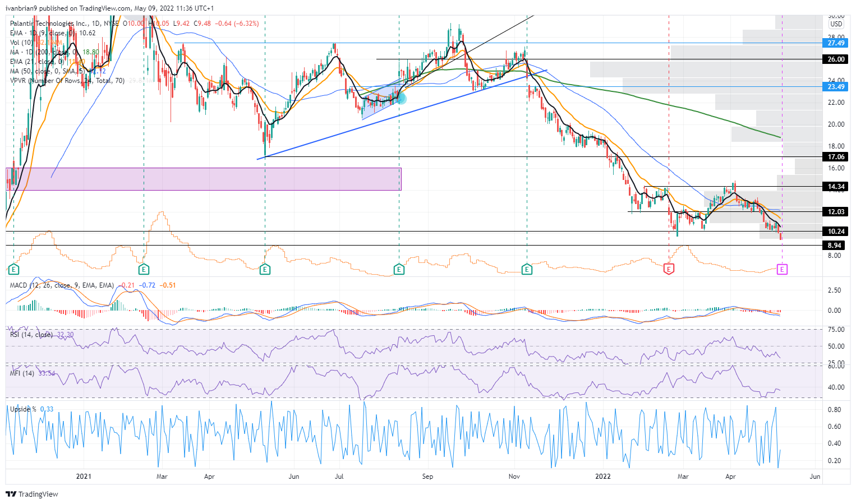
Task: Select the MA (50, close, 0, SMA, 5) legend
Action: click(x=47, y=71)
